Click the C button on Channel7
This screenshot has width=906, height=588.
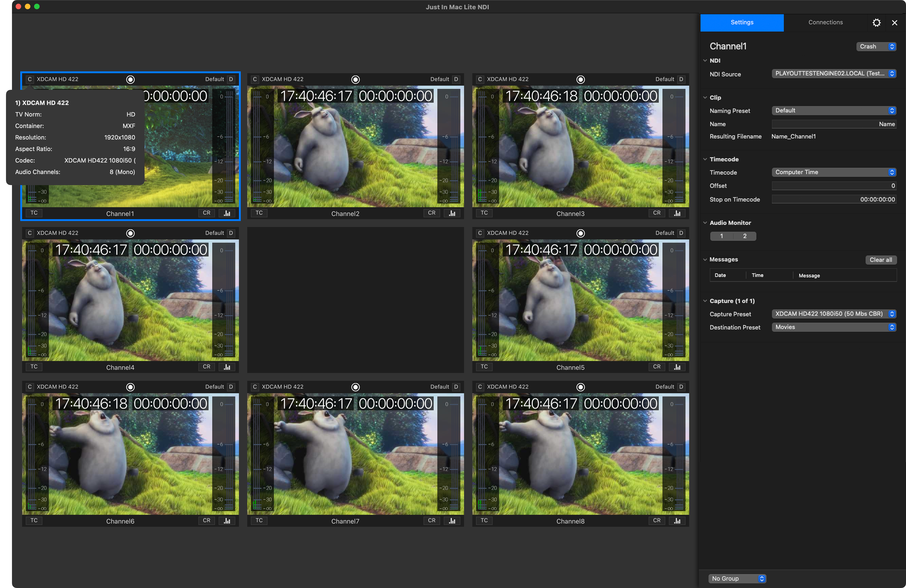[x=255, y=387]
